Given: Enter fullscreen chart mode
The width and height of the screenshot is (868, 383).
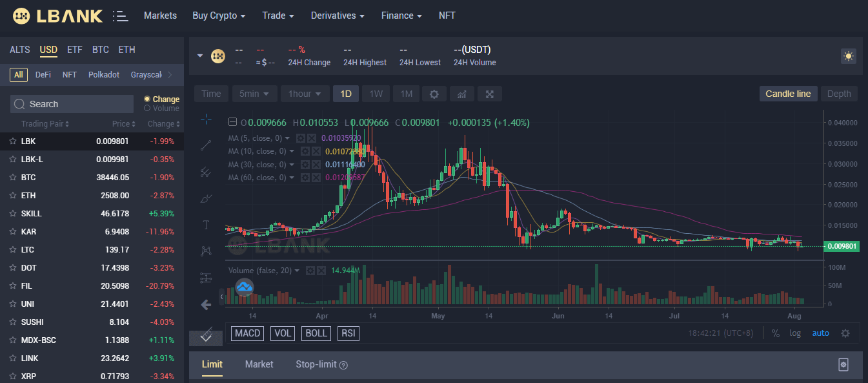Looking at the screenshot, I should tap(489, 94).
